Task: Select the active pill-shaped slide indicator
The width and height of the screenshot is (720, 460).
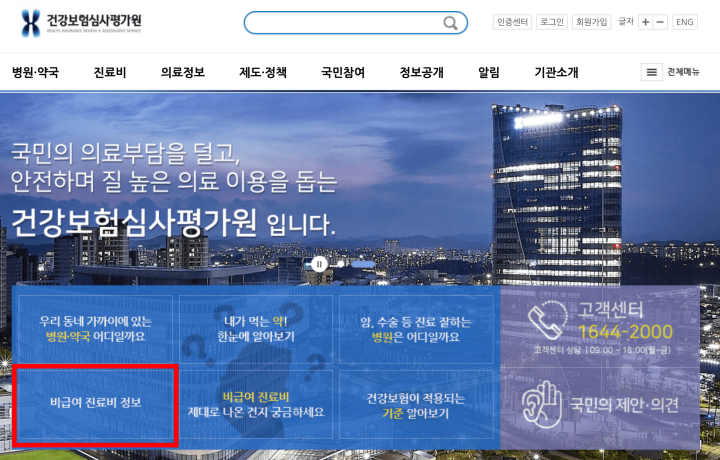Action: click(x=363, y=264)
